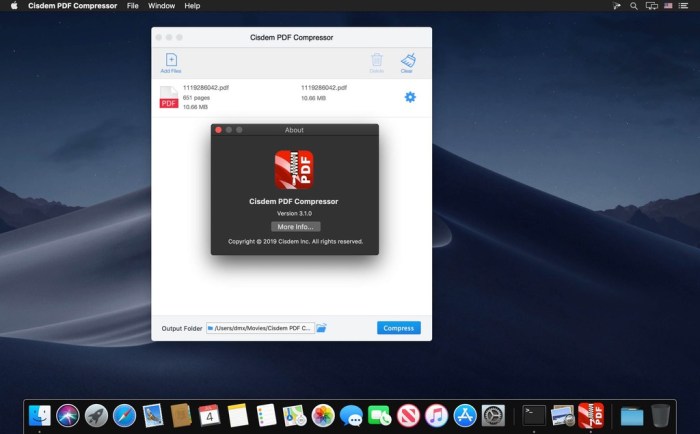Close the About dialog
The width and height of the screenshot is (700, 434).
[x=219, y=130]
